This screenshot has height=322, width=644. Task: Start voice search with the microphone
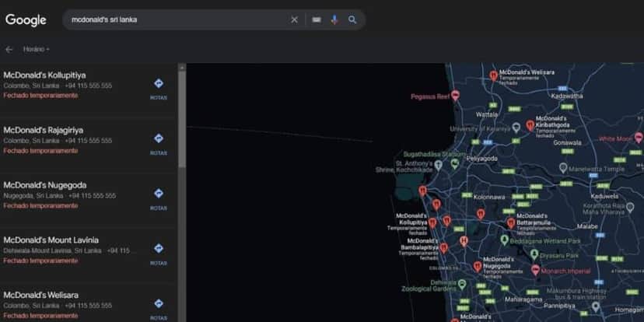pos(334,19)
